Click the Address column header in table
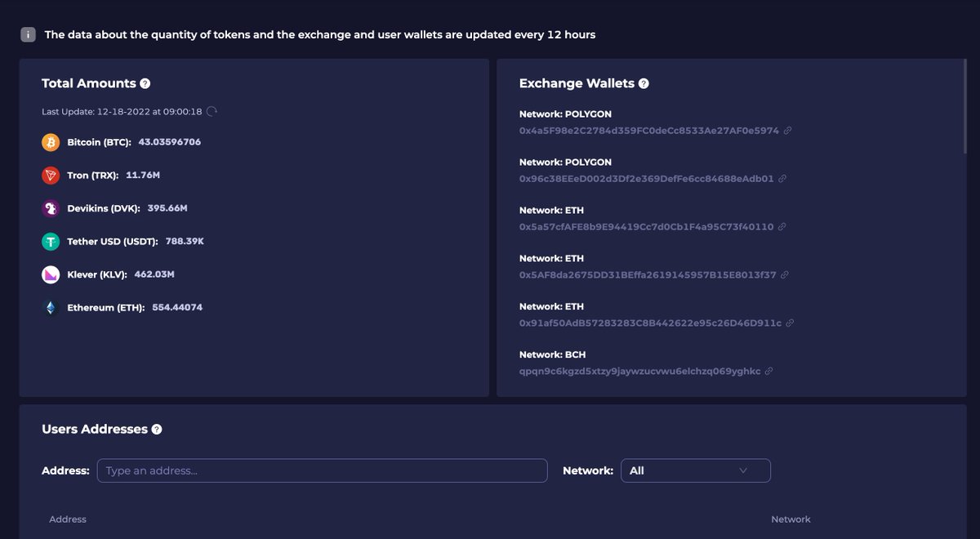 coord(68,519)
